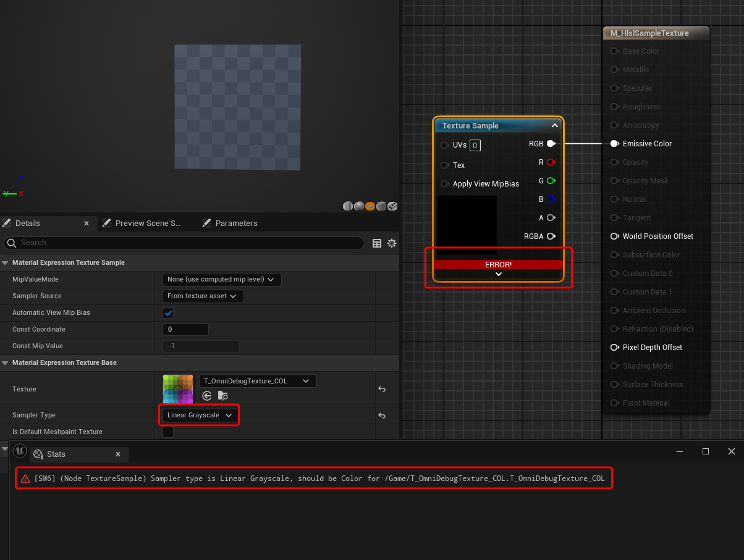Switch to the Preview Scene Settings tab

pos(147,224)
